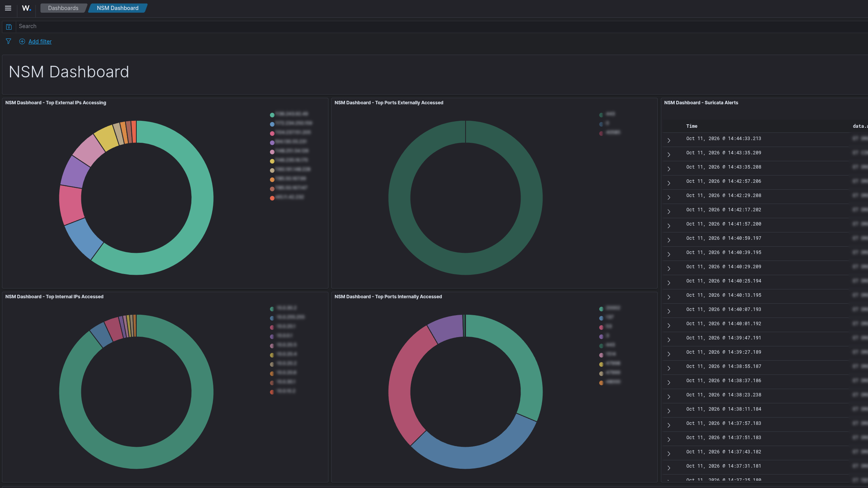Viewport: 868px width, 488px height.
Task: Expand alert row at 14:42:17.202
Action: [x=669, y=212]
